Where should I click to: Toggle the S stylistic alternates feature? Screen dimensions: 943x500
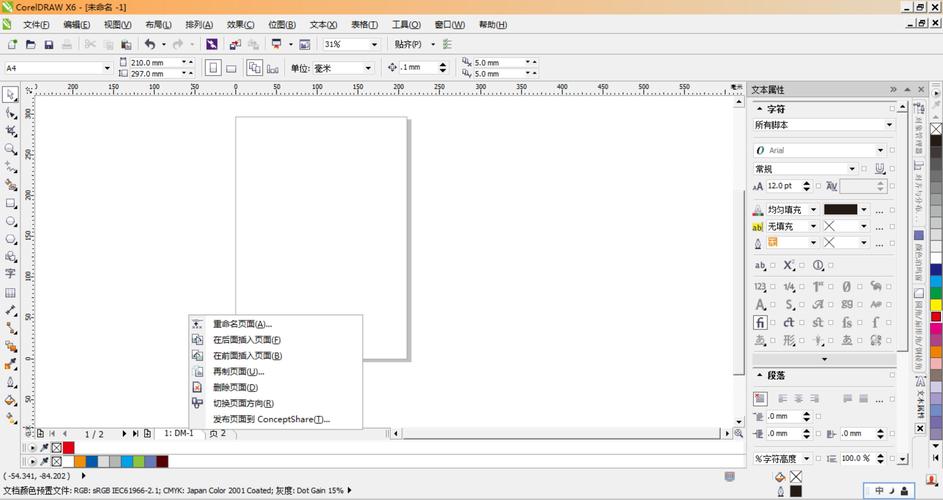789,305
